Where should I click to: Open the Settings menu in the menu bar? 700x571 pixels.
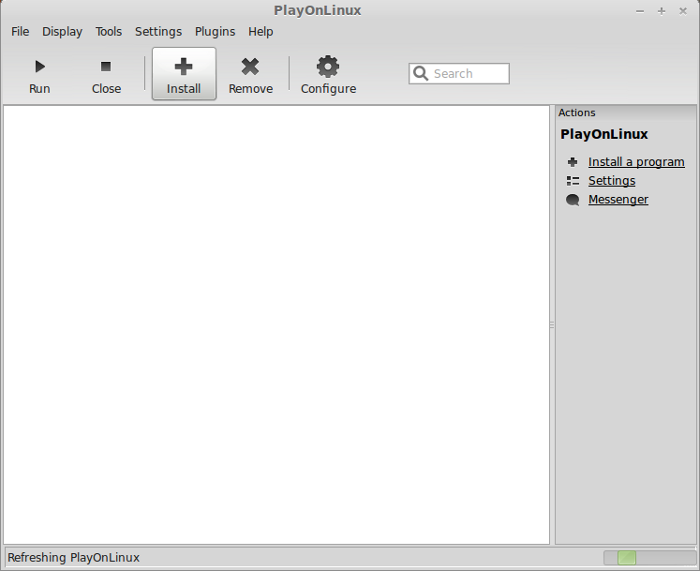tap(158, 32)
